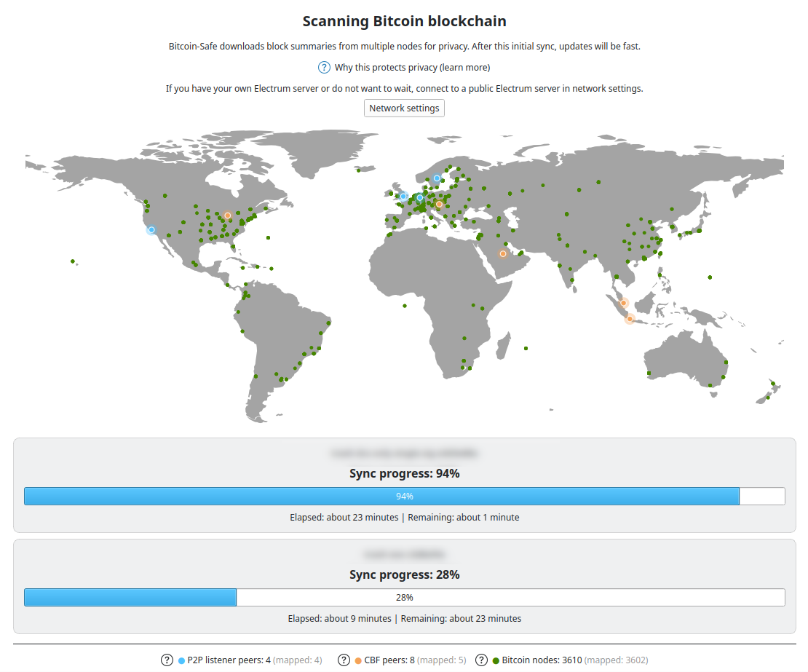The image size is (808, 672).
Task: Click 'P2P listener peers: 4' text
Action: tap(229, 660)
